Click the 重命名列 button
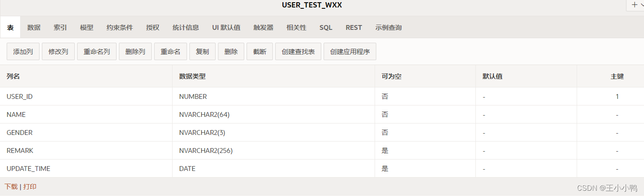This screenshot has width=644, height=196. click(97, 51)
